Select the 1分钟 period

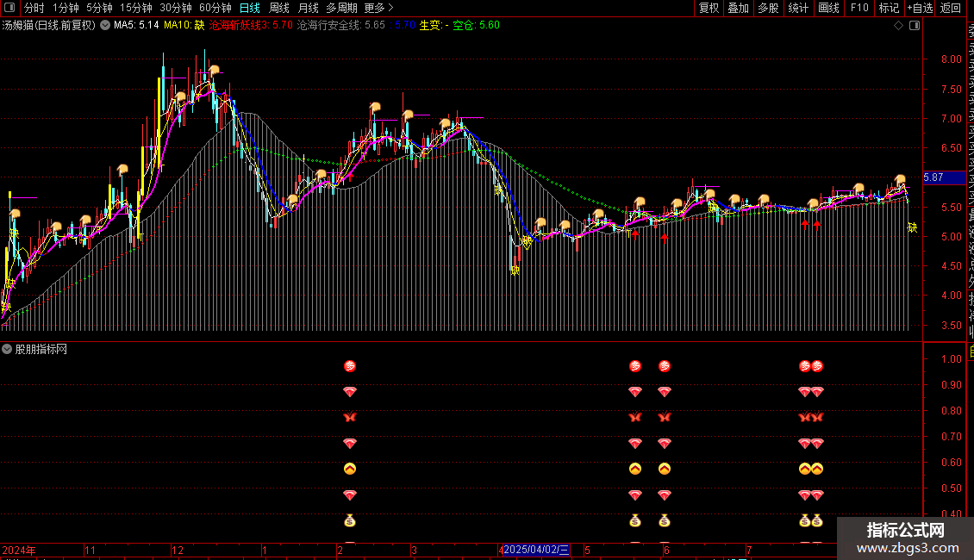pos(66,8)
